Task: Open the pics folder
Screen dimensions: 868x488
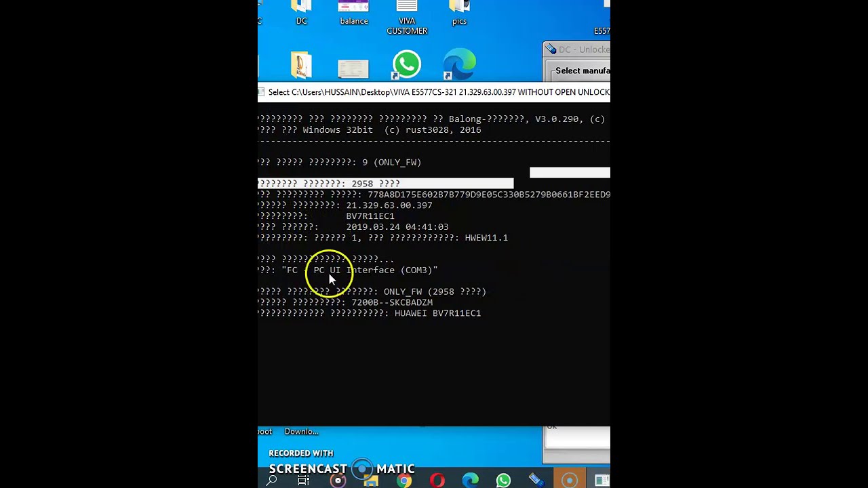Action: [x=459, y=8]
